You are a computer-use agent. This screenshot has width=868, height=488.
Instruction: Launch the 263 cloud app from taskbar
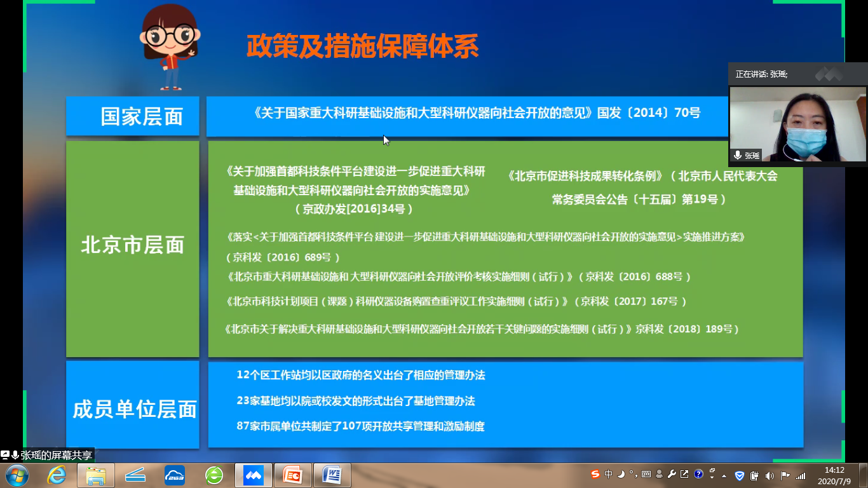pos(175,475)
